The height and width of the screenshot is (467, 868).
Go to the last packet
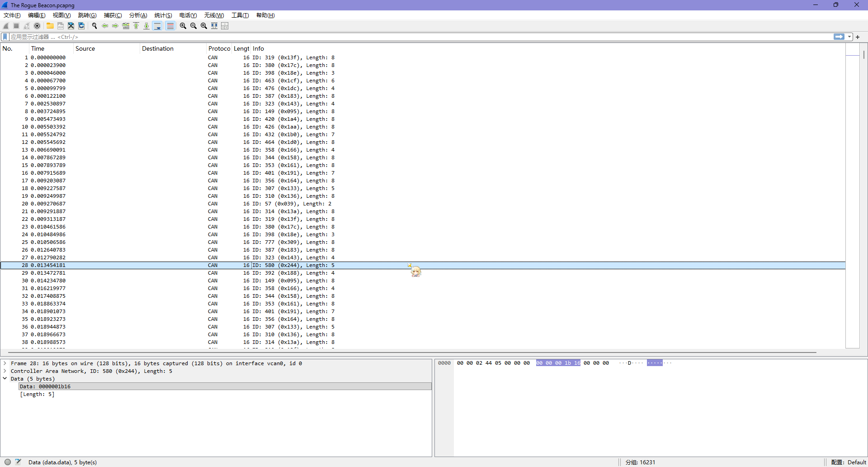click(x=146, y=26)
